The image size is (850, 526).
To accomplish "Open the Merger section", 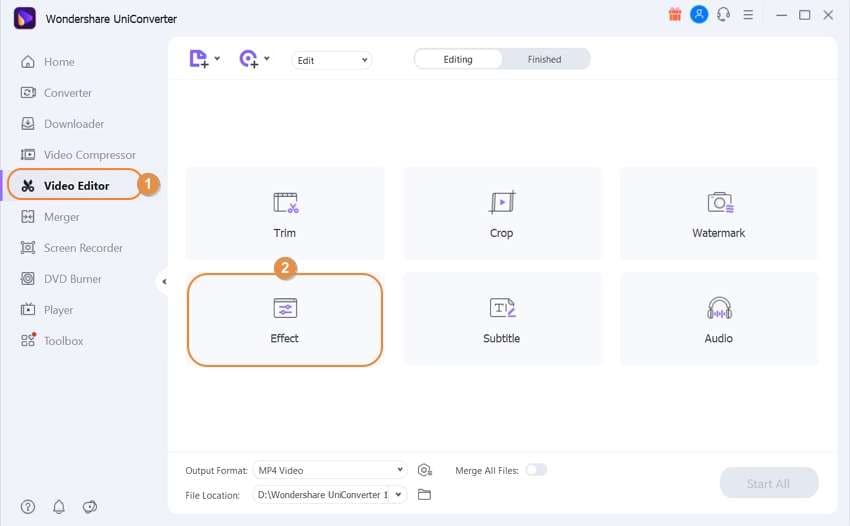I will [50, 217].
